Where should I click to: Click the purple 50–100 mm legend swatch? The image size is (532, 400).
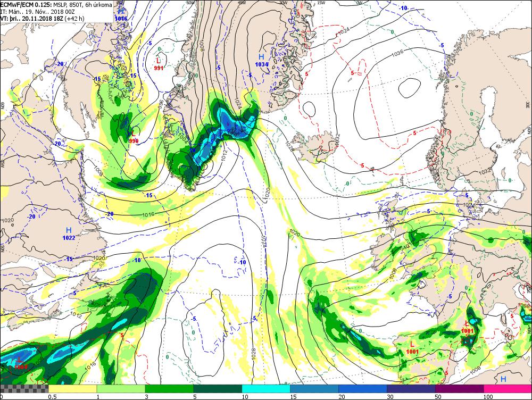coord(460,388)
